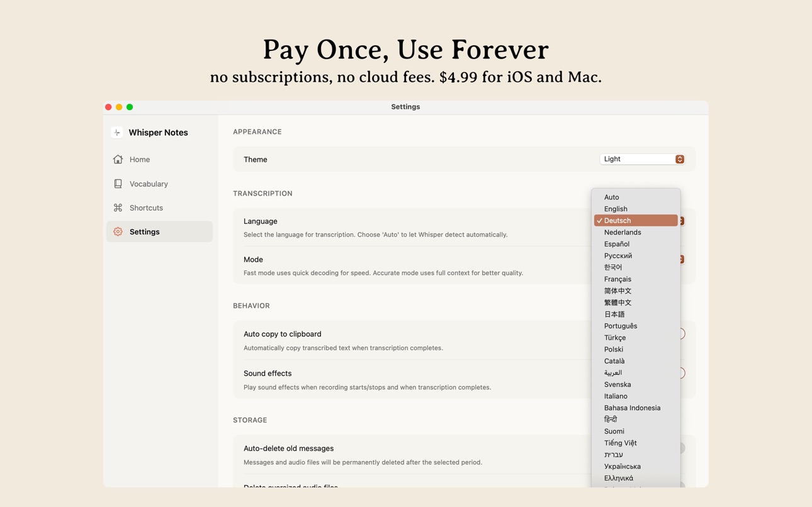Choose Svenska from the list
The image size is (812, 507).
point(636,384)
